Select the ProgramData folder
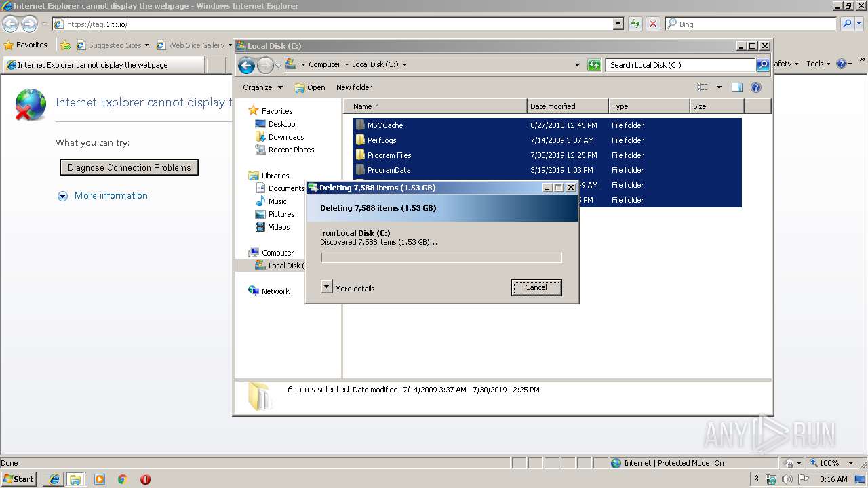868x488 pixels. (547, 170)
